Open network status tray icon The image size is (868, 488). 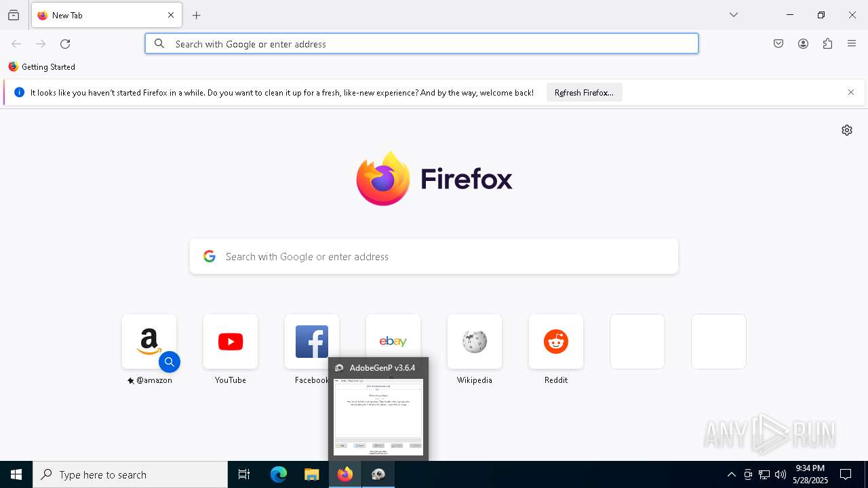click(x=764, y=474)
